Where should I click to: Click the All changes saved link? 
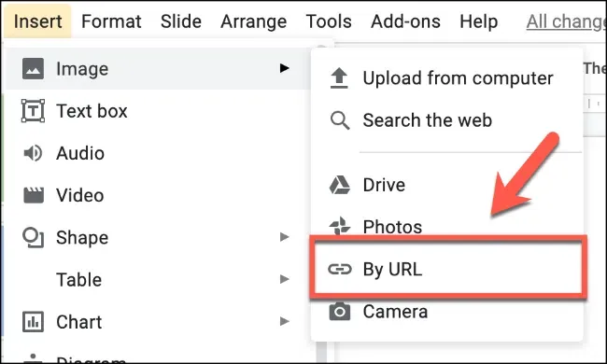pyautogui.click(x=566, y=21)
